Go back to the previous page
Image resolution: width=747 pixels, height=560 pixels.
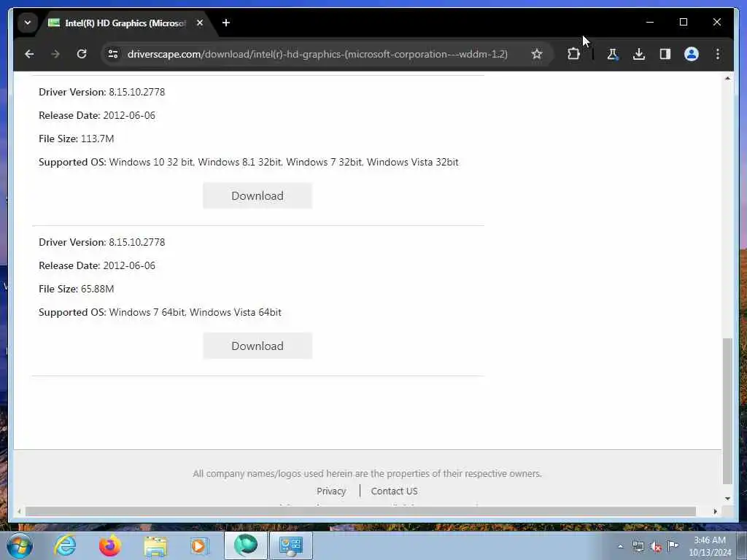point(29,54)
